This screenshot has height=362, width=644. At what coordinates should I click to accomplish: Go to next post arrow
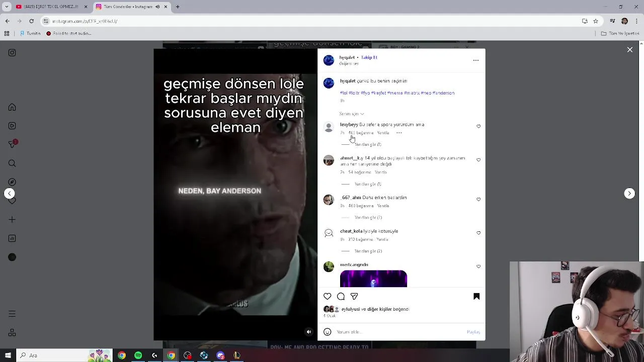click(x=629, y=194)
